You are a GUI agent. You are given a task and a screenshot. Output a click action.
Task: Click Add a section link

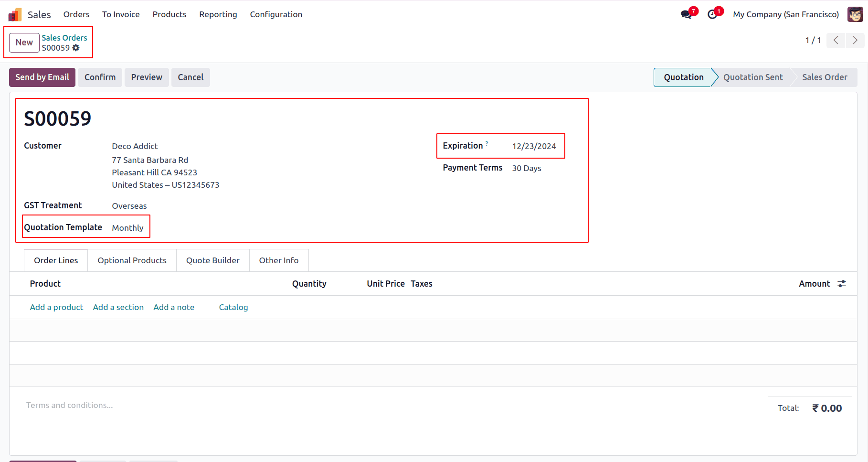pyautogui.click(x=118, y=307)
